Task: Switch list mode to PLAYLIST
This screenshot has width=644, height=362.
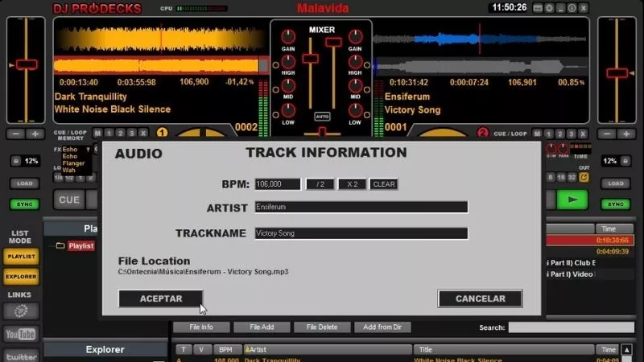Action: pos(22,257)
